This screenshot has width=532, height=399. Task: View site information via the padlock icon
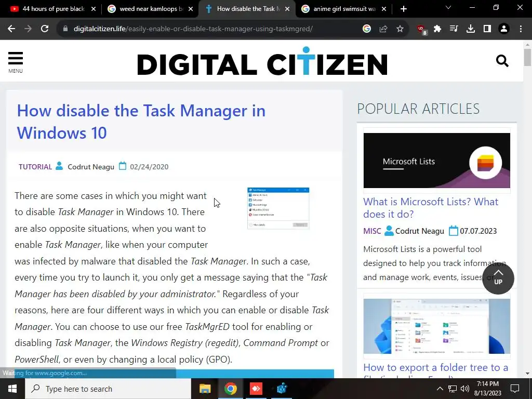point(65,29)
